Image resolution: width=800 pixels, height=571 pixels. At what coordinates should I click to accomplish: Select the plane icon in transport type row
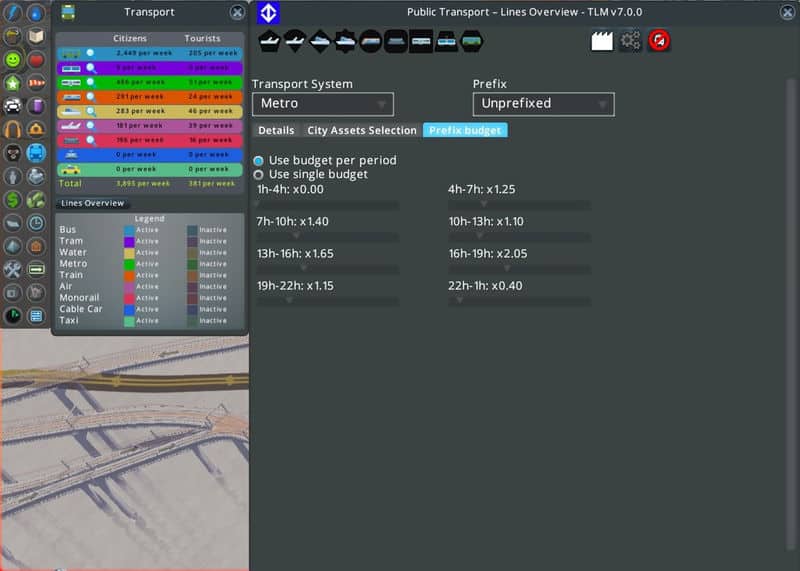270,41
